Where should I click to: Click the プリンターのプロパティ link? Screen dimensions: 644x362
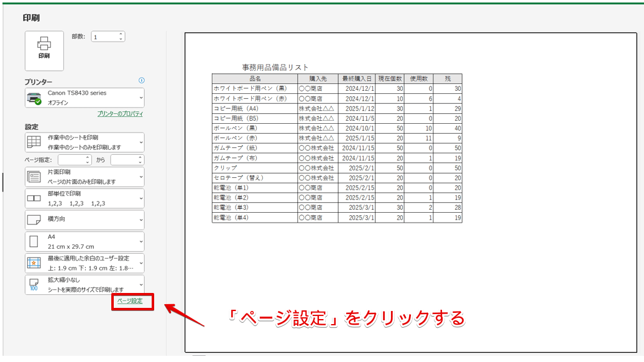121,114
